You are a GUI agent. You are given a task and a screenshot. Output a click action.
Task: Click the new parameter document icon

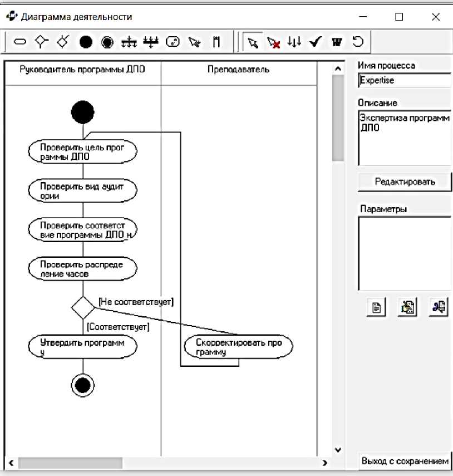point(376,307)
